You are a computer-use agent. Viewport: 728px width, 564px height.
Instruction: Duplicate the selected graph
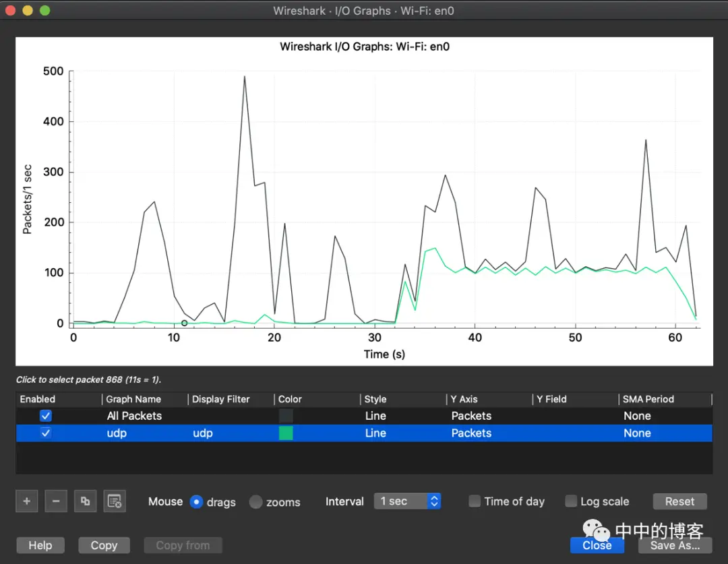click(86, 501)
